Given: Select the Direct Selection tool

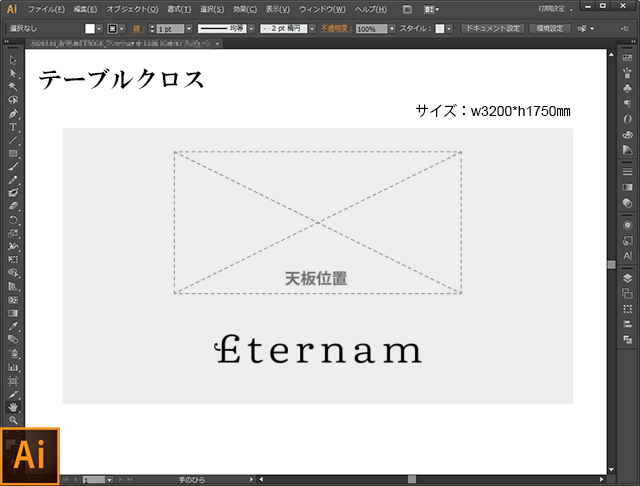Looking at the screenshot, I should [13, 74].
